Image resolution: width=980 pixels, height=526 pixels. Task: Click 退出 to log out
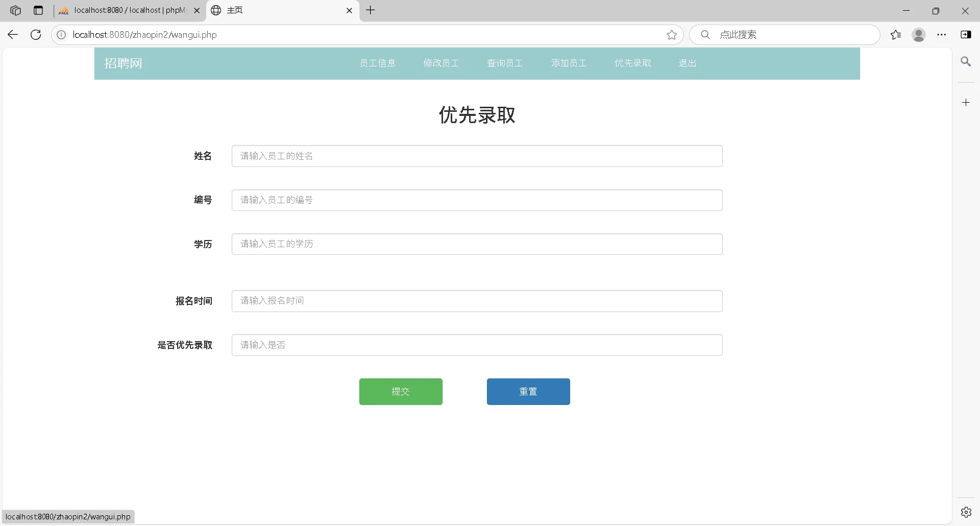click(688, 63)
